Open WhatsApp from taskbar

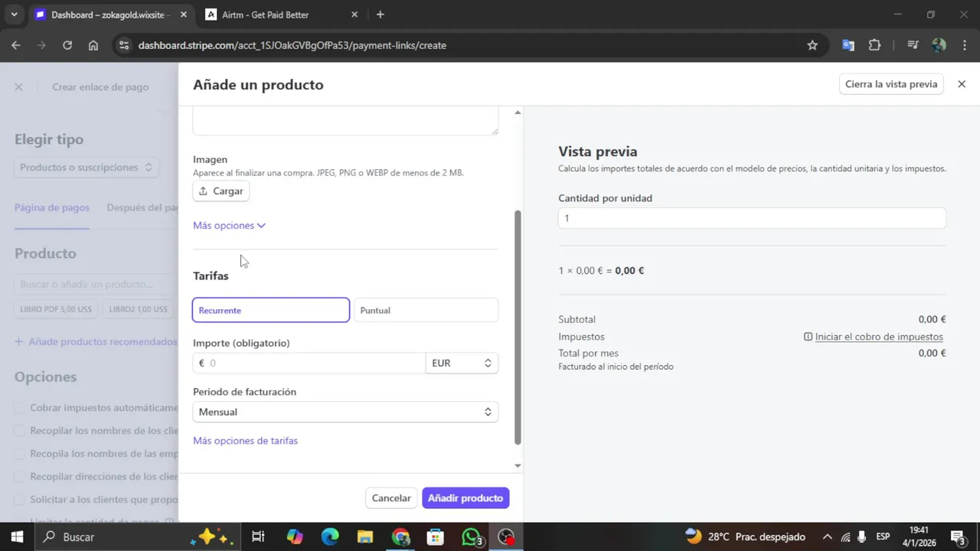(472, 537)
